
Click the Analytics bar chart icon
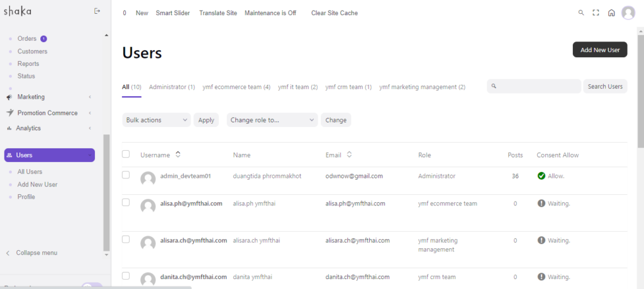click(x=9, y=128)
